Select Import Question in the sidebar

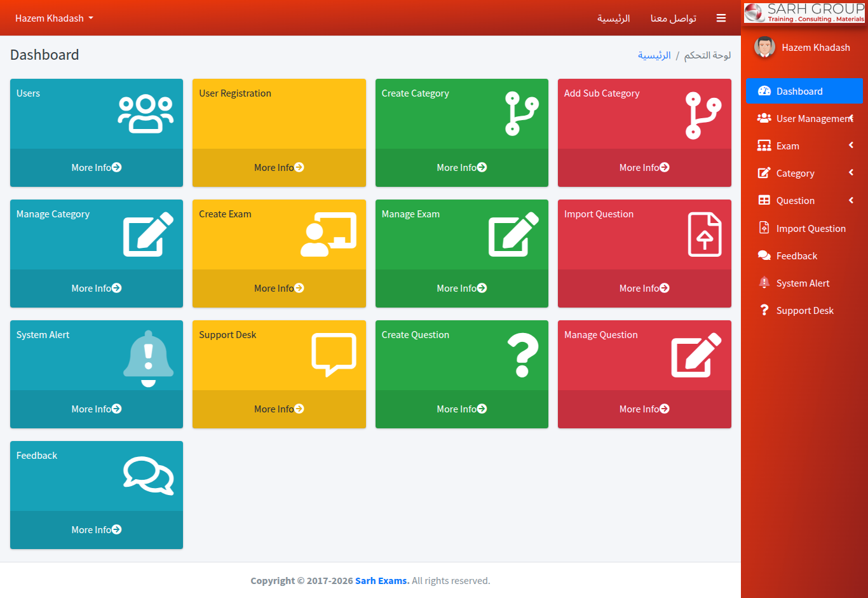pos(810,229)
